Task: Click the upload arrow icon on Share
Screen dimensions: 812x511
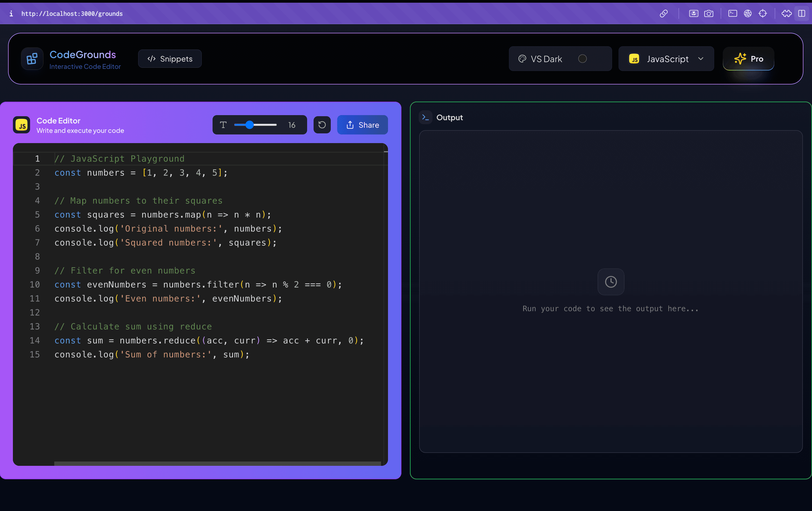Action: 350,125
